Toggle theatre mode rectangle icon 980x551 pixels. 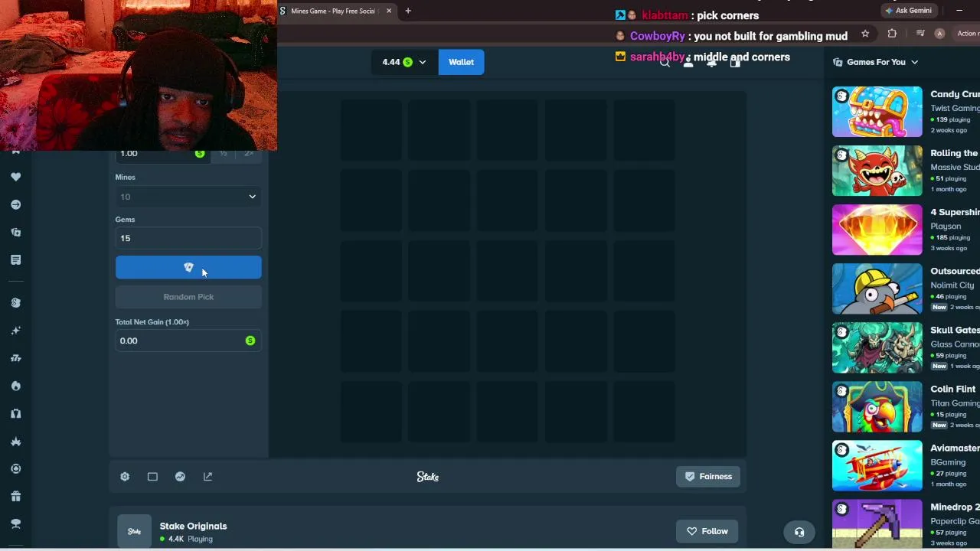[x=152, y=477]
